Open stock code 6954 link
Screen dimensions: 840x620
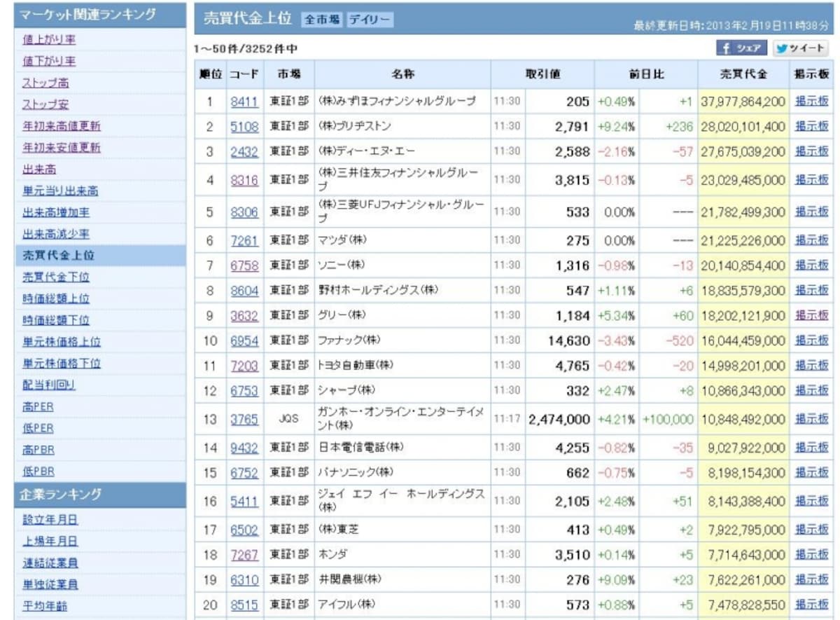(244, 341)
